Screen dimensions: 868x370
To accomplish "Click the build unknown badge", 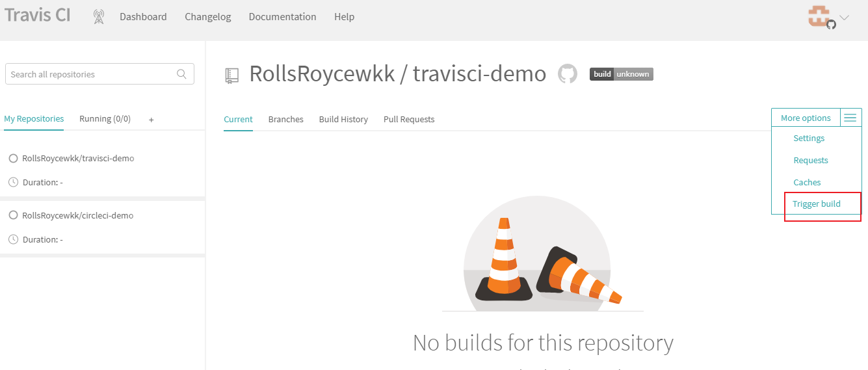I will (x=622, y=74).
